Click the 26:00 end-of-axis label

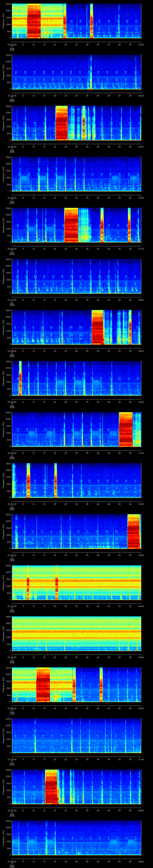141,197
